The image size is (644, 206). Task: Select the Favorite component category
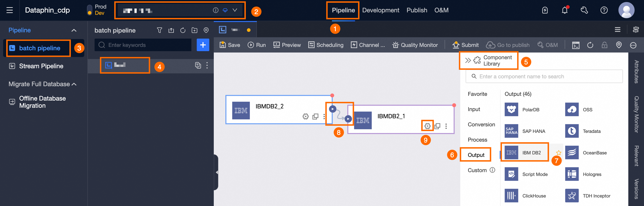[x=477, y=94]
